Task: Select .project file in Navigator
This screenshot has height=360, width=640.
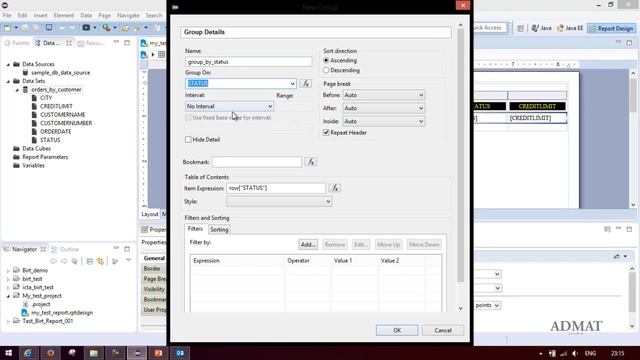Action: [x=41, y=304]
